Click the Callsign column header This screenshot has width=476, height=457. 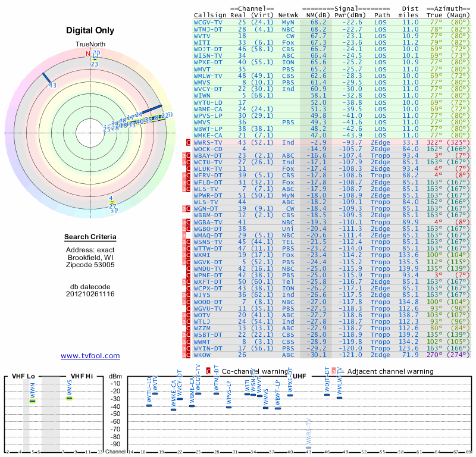(210, 14)
